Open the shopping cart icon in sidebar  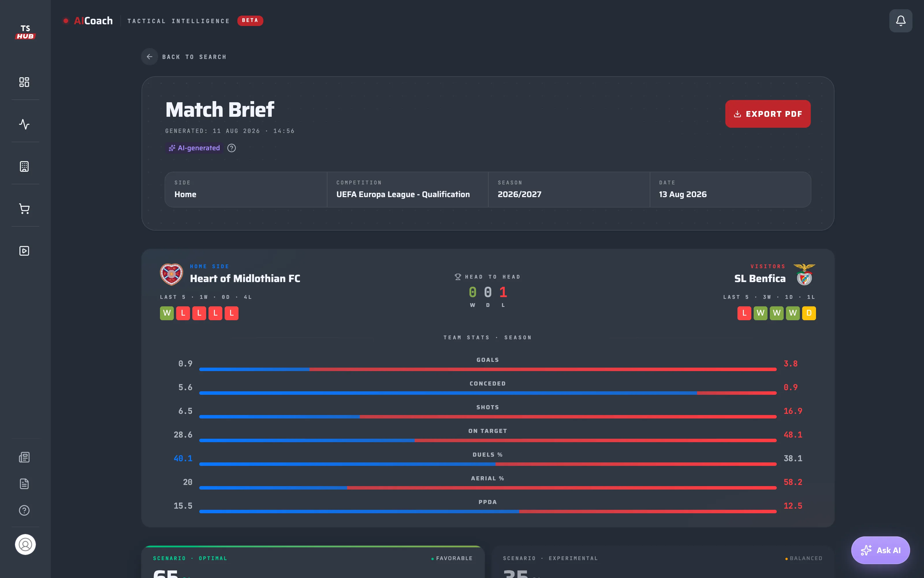[x=25, y=209]
